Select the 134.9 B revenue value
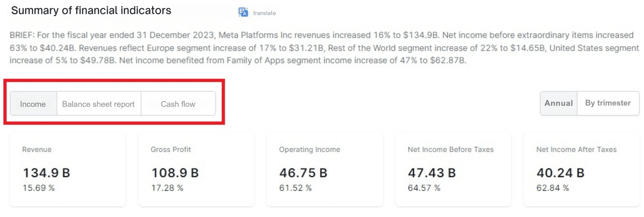 pyautogui.click(x=47, y=173)
